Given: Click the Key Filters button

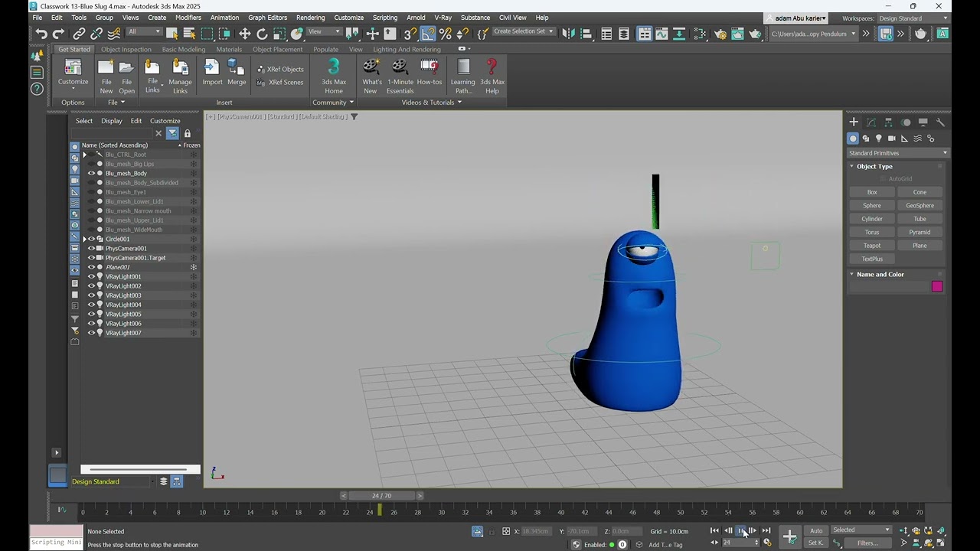Looking at the screenshot, I should click(867, 543).
